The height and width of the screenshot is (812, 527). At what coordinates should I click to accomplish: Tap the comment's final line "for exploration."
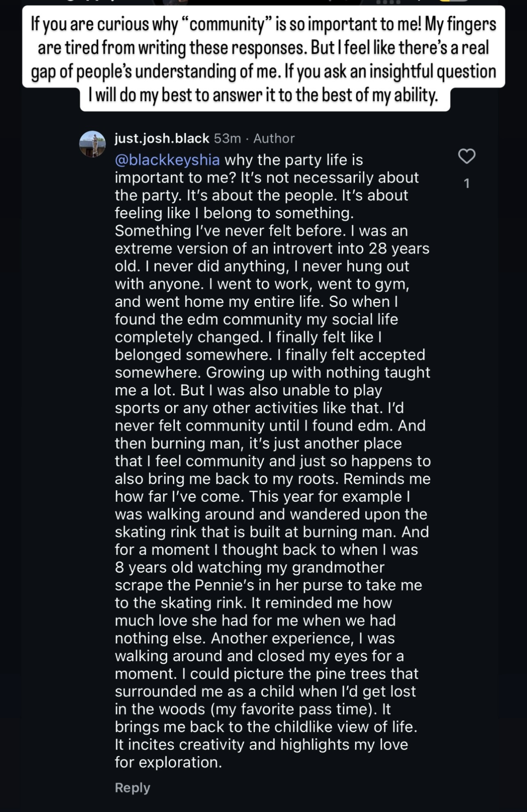pos(168,762)
